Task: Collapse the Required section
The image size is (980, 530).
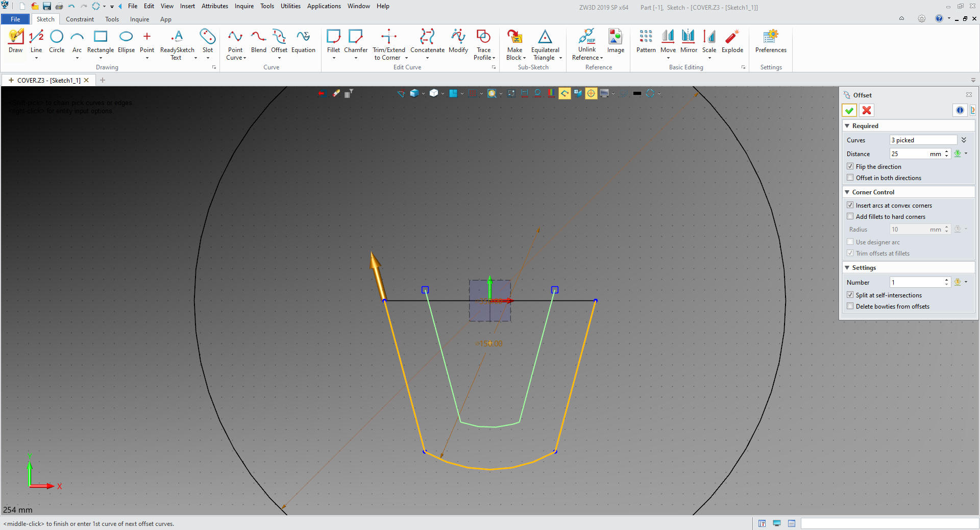Action: [847, 125]
